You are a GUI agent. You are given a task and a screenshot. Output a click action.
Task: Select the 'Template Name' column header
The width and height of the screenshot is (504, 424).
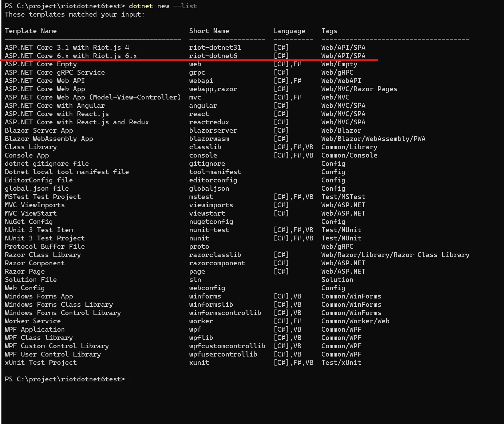(x=31, y=31)
